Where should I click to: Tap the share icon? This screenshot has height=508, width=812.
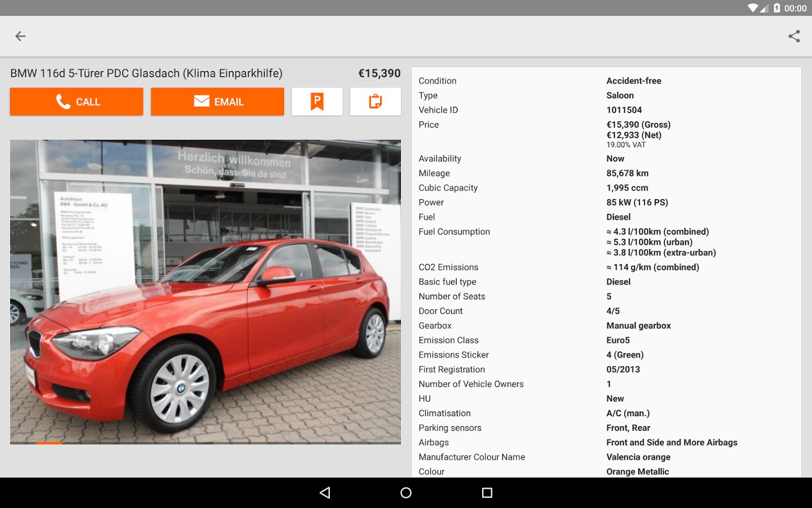pos(794,36)
